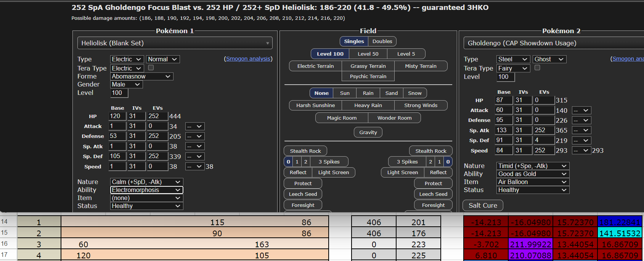Open the Forme dropdown showing Abomasnow
Screen dimensions: 644x261
coord(142,76)
